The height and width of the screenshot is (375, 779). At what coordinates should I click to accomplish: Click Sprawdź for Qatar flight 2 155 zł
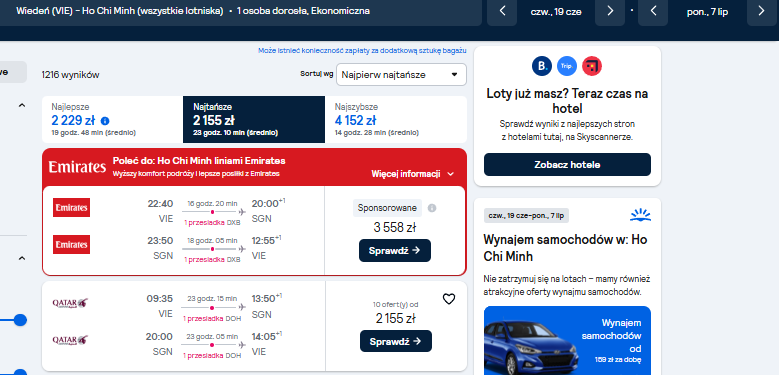click(x=396, y=341)
